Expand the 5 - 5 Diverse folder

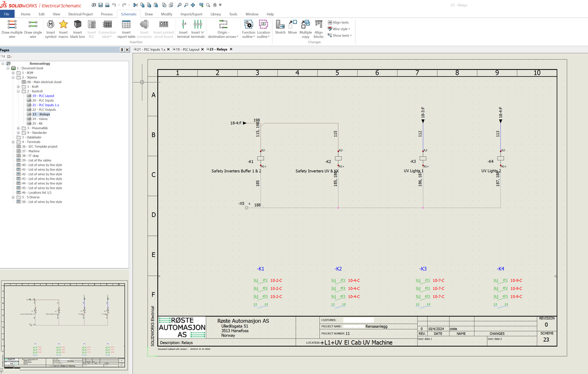tap(13, 197)
